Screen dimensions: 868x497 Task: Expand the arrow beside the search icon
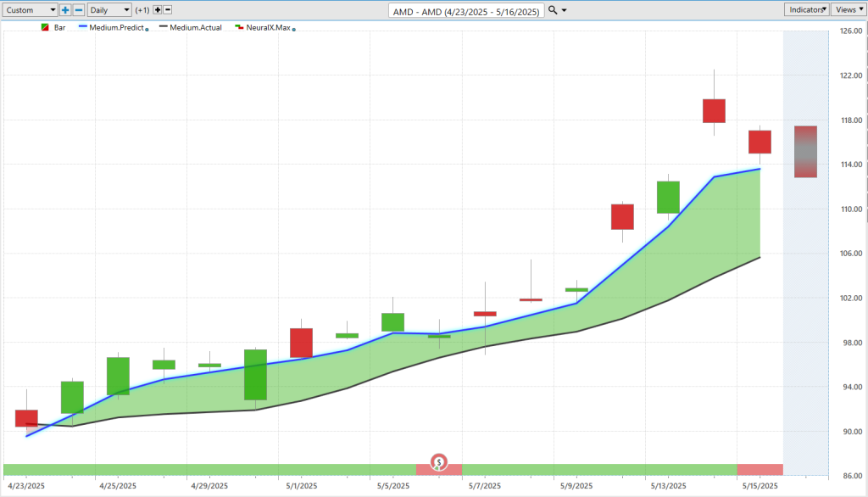pos(564,10)
